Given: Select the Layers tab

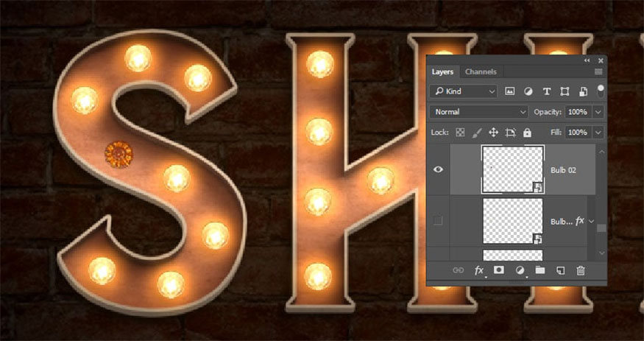Looking at the screenshot, I should click(x=442, y=72).
